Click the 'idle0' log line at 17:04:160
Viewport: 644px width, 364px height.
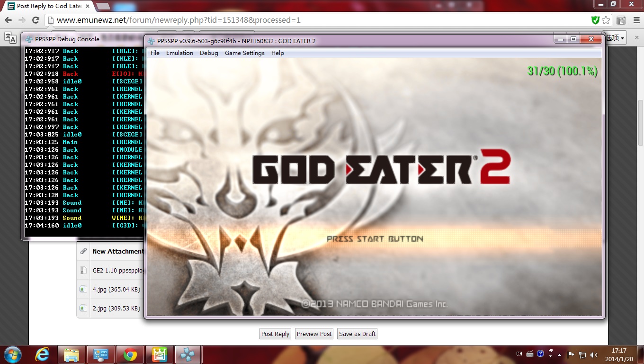(83, 226)
